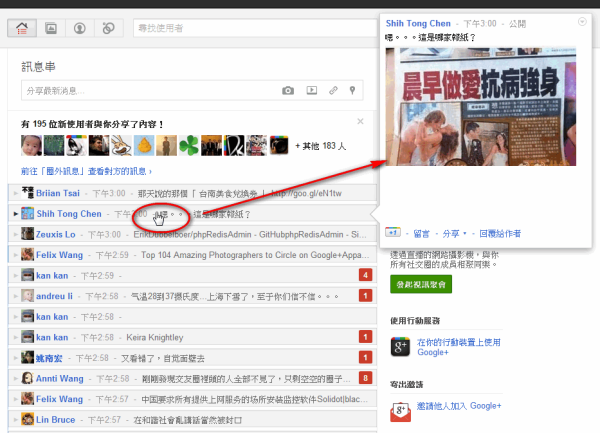Open Lin Bruce's profile name
The width and height of the screenshot is (600, 433).
click(x=55, y=420)
